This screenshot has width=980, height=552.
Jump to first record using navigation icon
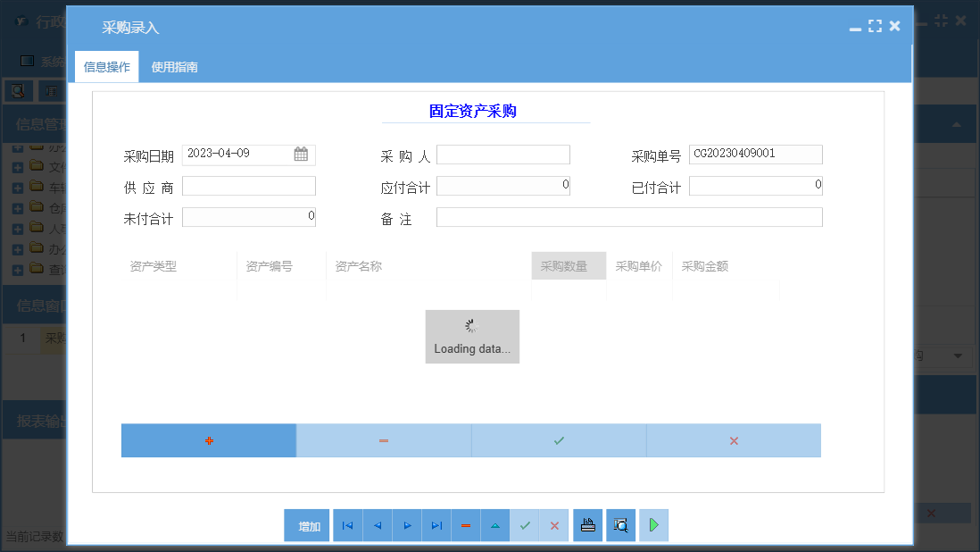[347, 525]
